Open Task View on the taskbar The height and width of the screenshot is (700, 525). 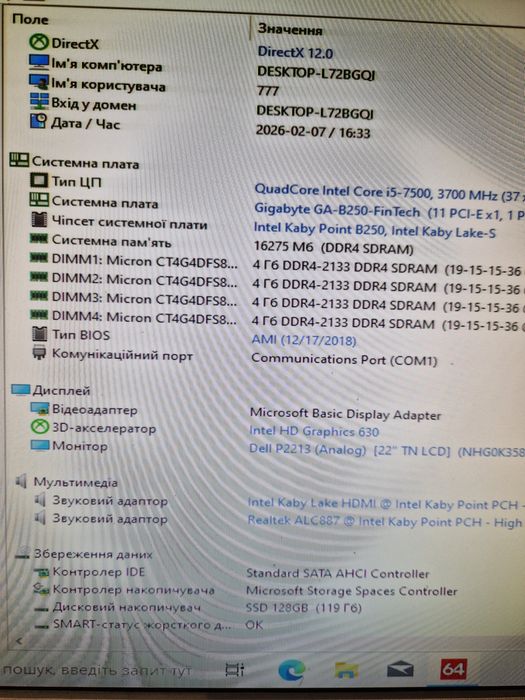[235, 670]
